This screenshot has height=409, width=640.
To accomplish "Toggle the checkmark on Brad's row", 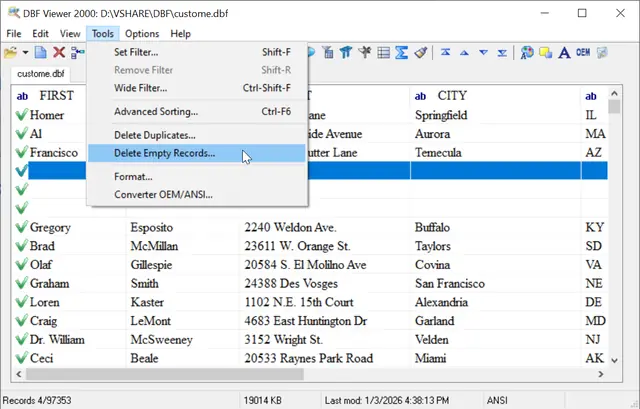I will click(22, 246).
